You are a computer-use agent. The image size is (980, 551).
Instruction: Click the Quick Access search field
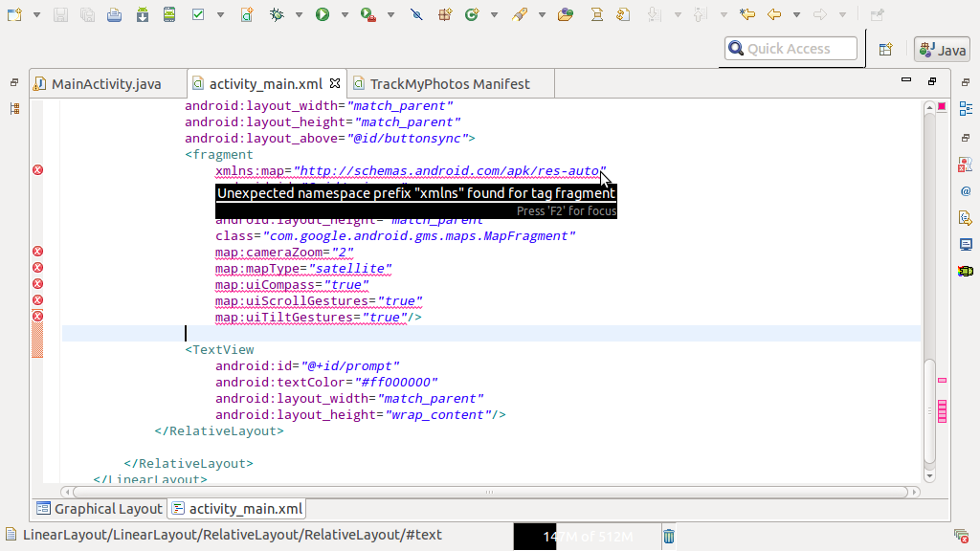790,49
